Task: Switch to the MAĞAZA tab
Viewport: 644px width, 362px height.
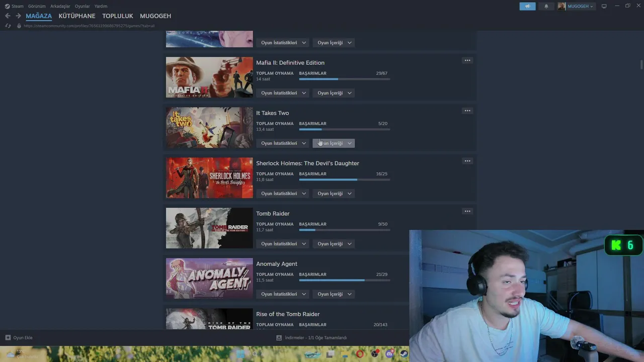Action: pyautogui.click(x=39, y=16)
